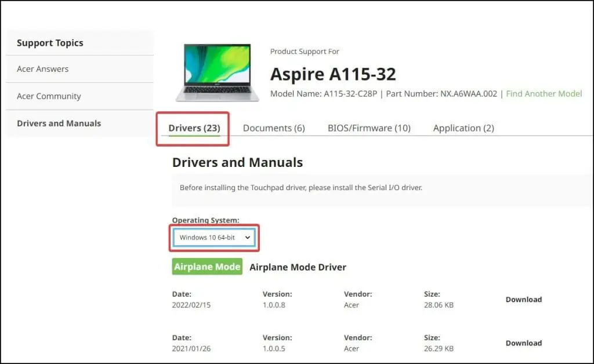This screenshot has width=594, height=364.
Task: Select the Application (2) tab
Action: coord(463,128)
